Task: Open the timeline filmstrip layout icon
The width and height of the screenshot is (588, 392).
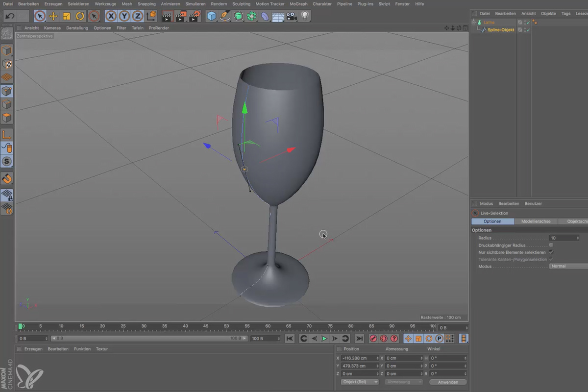Action: click(464, 339)
